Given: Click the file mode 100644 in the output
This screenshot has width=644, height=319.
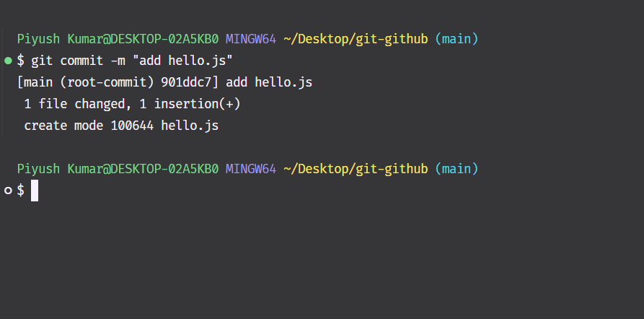Looking at the screenshot, I should [132, 126].
